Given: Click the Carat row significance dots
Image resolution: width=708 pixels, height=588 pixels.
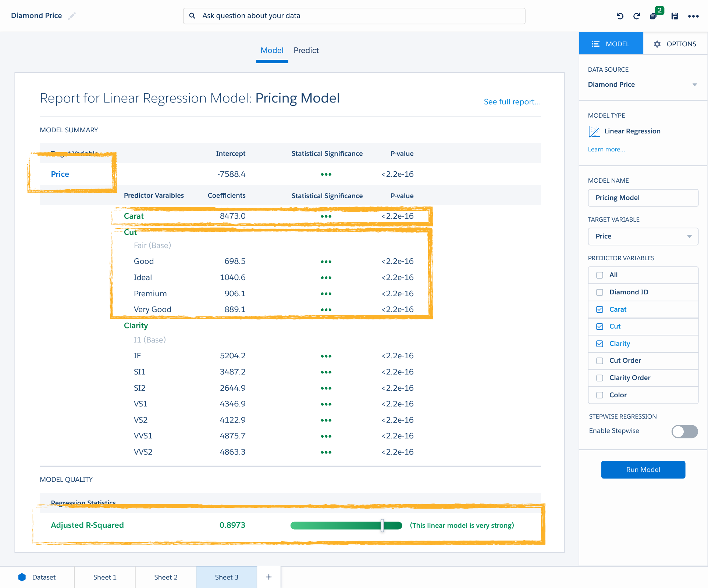Looking at the screenshot, I should (326, 216).
